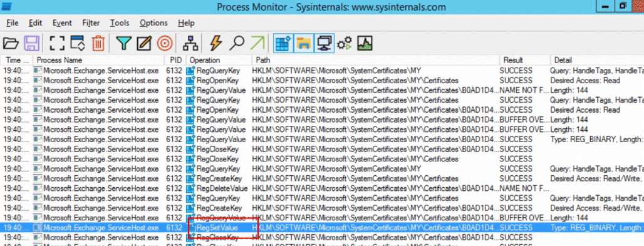Toggle event capture with the brackets icon
The image size is (644, 246).
tap(57, 43)
